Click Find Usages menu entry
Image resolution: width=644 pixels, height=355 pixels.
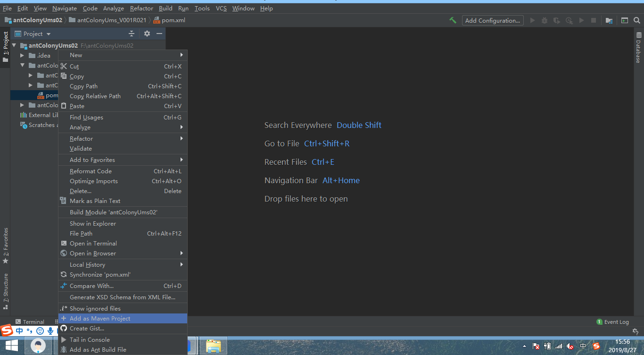(123, 118)
